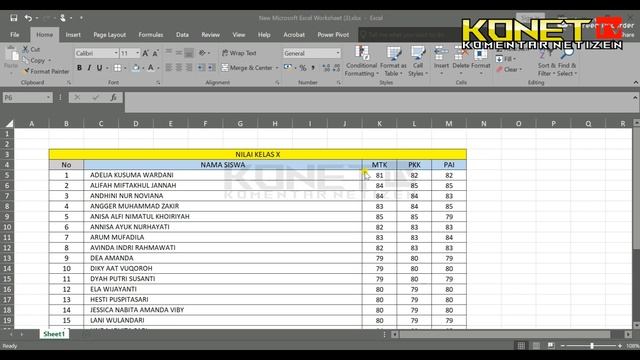Switch to Normal view in status bar
This screenshot has height=360, width=640.
(521, 346)
